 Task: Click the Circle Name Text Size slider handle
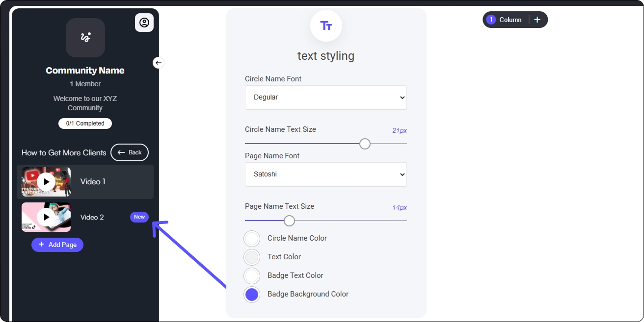tap(365, 144)
